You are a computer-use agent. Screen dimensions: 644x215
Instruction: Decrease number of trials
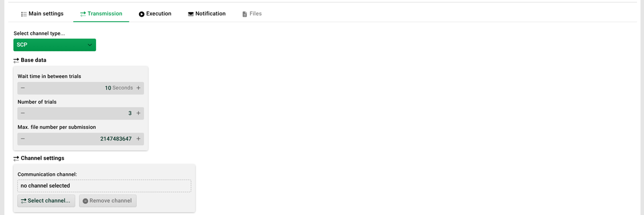[23, 113]
